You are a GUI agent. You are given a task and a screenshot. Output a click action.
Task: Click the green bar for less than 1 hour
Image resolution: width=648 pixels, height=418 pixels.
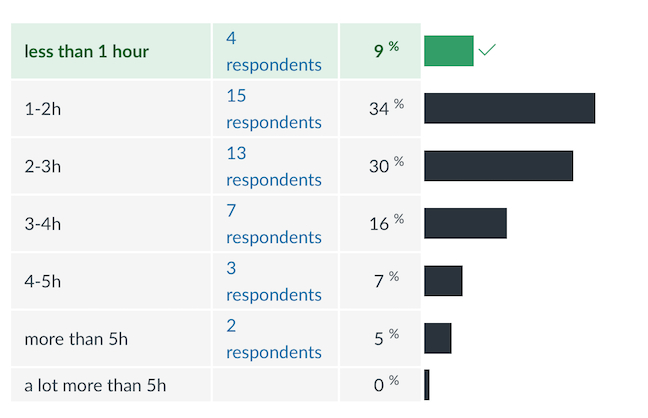(x=448, y=51)
